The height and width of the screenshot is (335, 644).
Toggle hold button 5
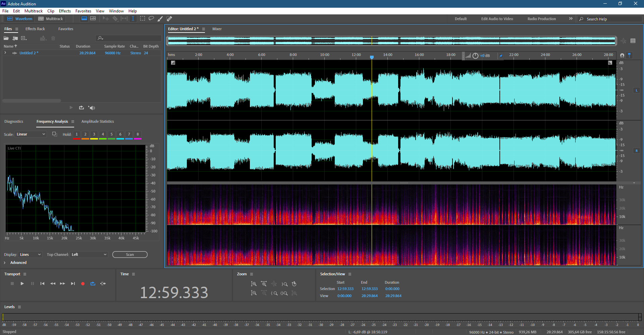[x=111, y=134]
